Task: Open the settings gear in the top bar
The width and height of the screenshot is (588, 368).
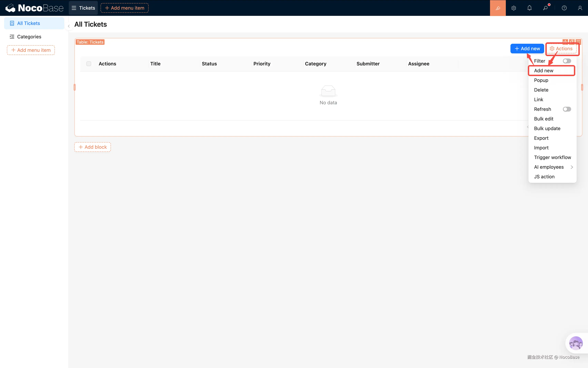Action: click(x=513, y=8)
